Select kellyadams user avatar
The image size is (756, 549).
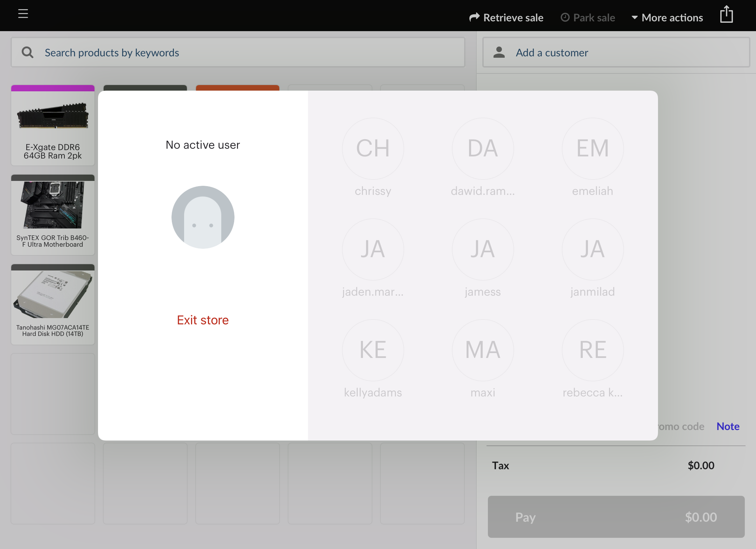(373, 350)
